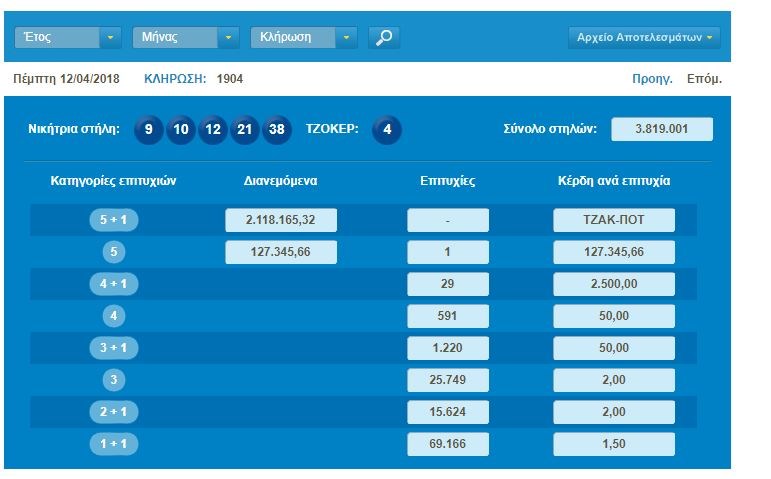Expand the Μήνας month dropdown
This screenshot has height=479, width=771.
tap(186, 38)
